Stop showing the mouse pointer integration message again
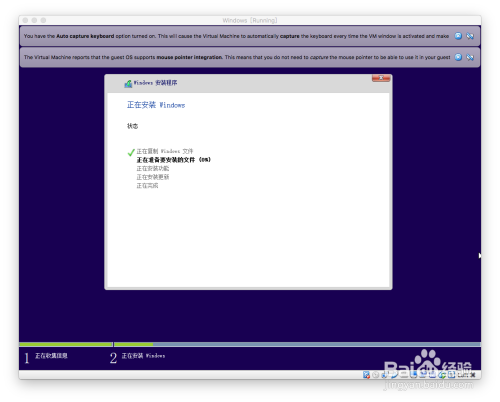The height and width of the screenshot is (402, 500). pos(470,57)
